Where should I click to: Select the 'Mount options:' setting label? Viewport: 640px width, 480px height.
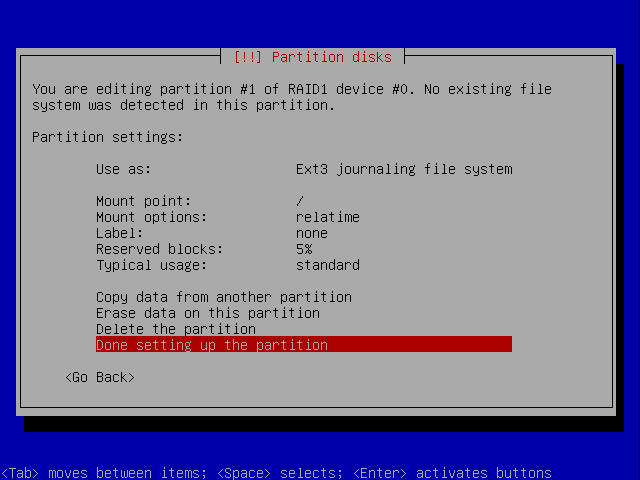[151, 217]
